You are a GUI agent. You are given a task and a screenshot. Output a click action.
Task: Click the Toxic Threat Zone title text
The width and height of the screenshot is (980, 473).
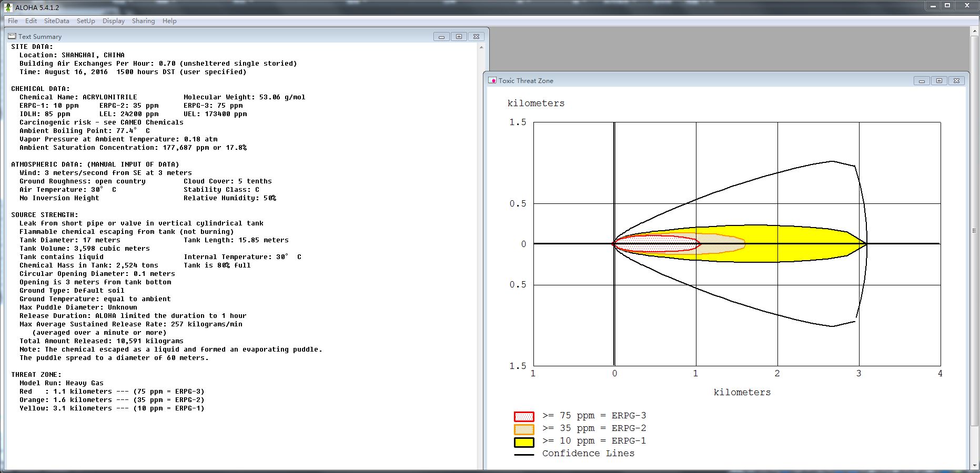pos(526,80)
